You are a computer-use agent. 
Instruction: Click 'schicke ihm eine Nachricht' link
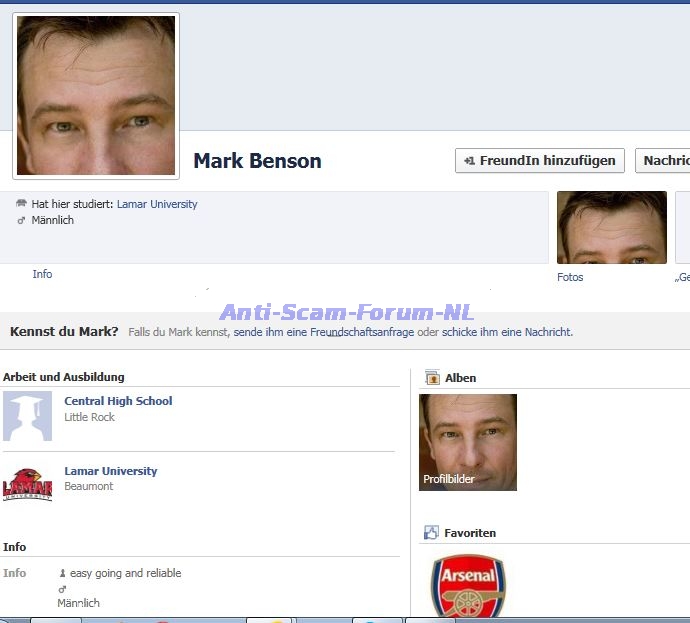tap(507, 332)
